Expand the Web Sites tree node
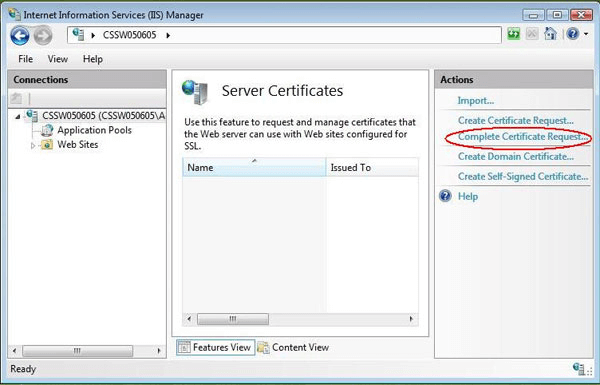600x385 pixels. coord(33,145)
